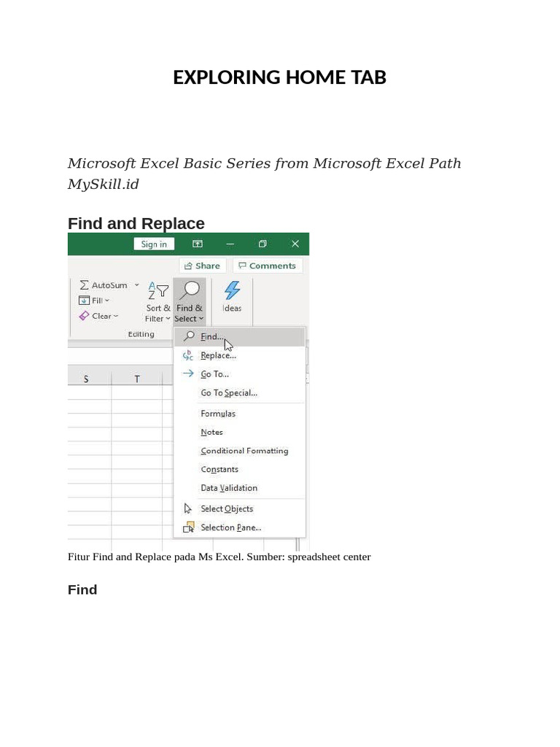The height and width of the screenshot is (747, 560).
Task: Click the Go To arrow icon
Action: (188, 373)
